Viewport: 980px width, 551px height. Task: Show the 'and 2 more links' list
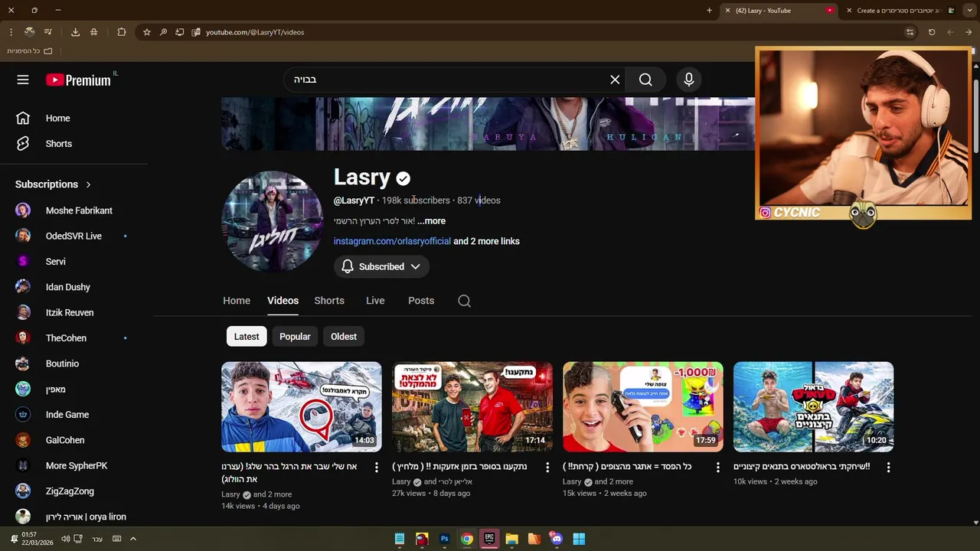[486, 241]
